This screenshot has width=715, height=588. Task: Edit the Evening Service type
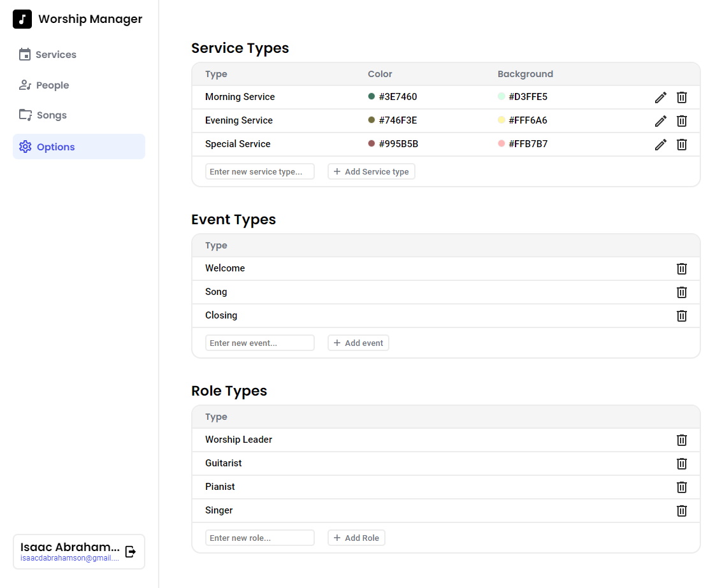tap(660, 120)
